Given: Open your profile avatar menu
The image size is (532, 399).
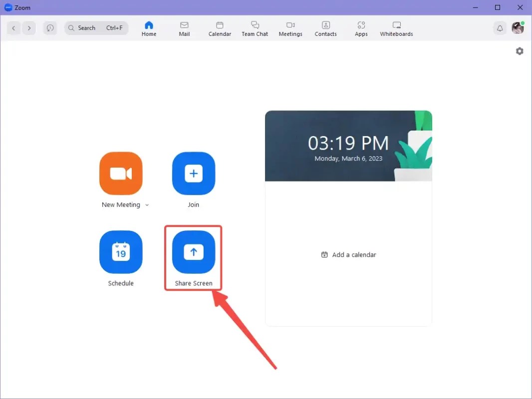Looking at the screenshot, I should (518, 28).
